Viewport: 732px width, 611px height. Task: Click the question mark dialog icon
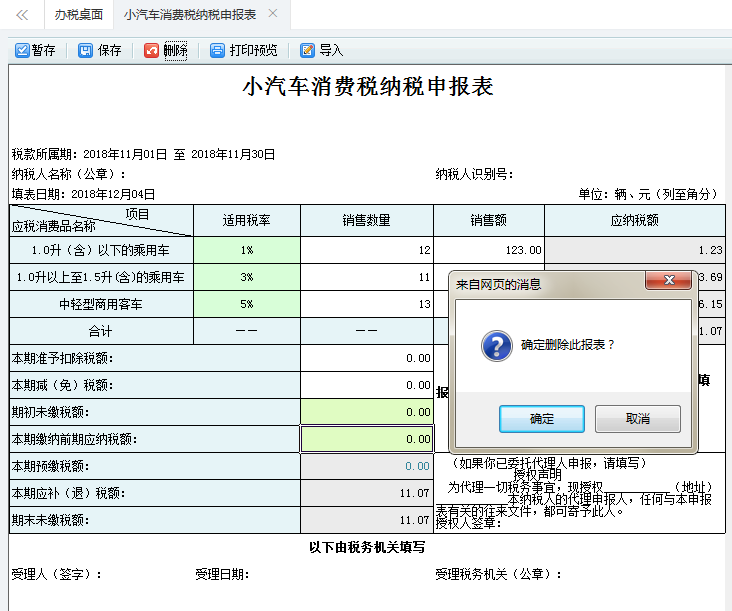coord(497,346)
